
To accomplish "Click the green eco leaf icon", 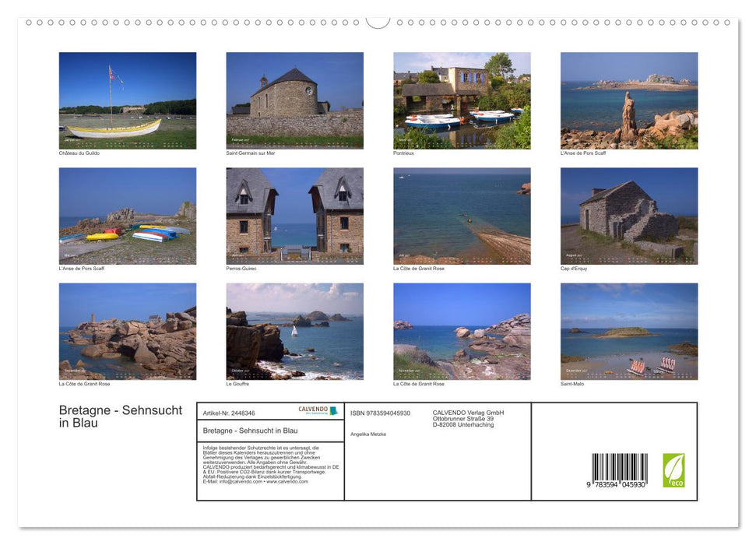I will pyautogui.click(x=673, y=470).
